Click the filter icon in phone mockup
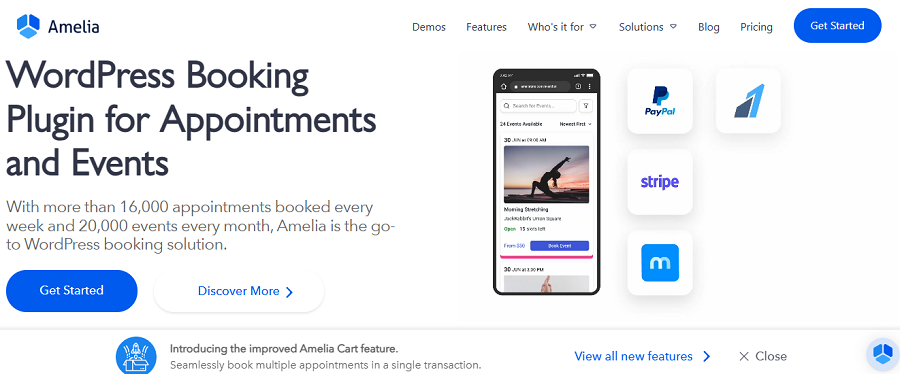 [x=586, y=106]
